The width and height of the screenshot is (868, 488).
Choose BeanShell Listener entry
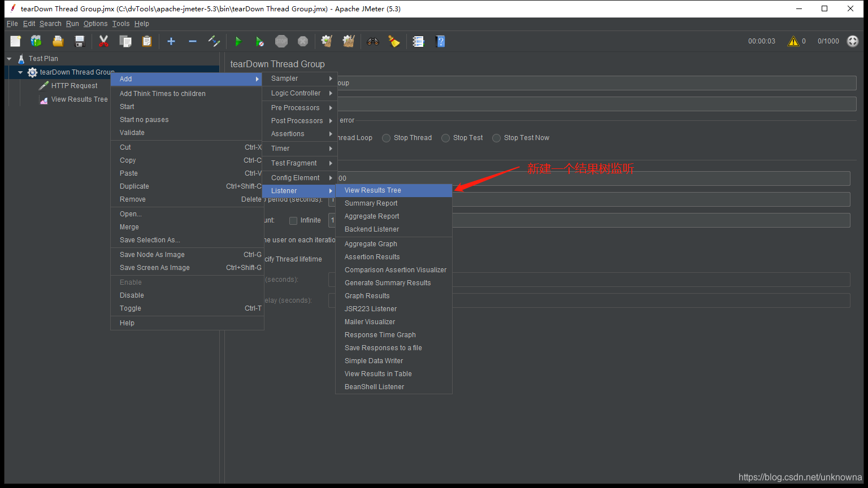[394, 387]
